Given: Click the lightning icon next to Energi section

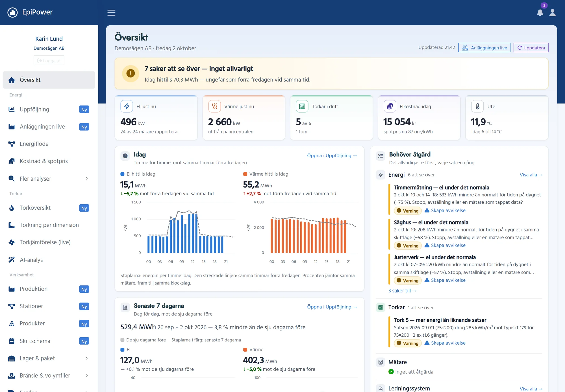Looking at the screenshot, I should (x=381, y=175).
